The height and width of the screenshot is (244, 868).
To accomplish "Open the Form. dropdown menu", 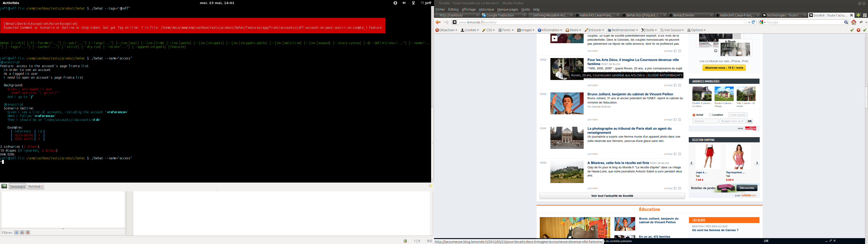I will click(506, 30).
